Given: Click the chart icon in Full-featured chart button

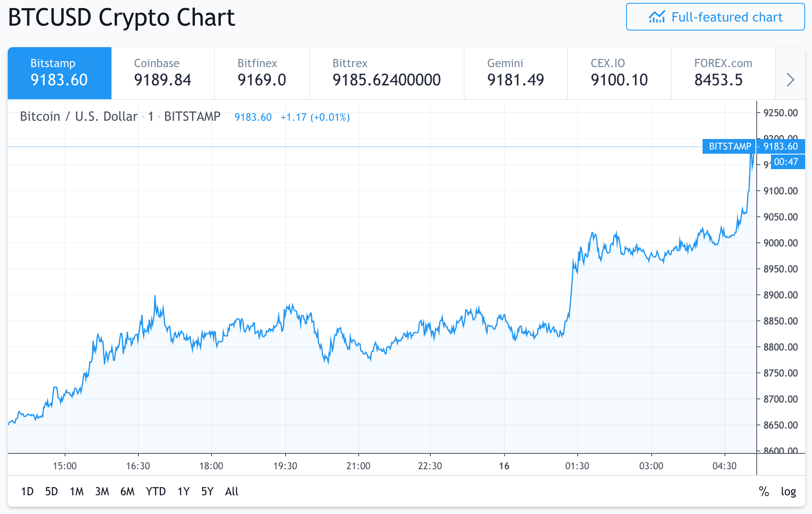Looking at the screenshot, I should [x=657, y=17].
